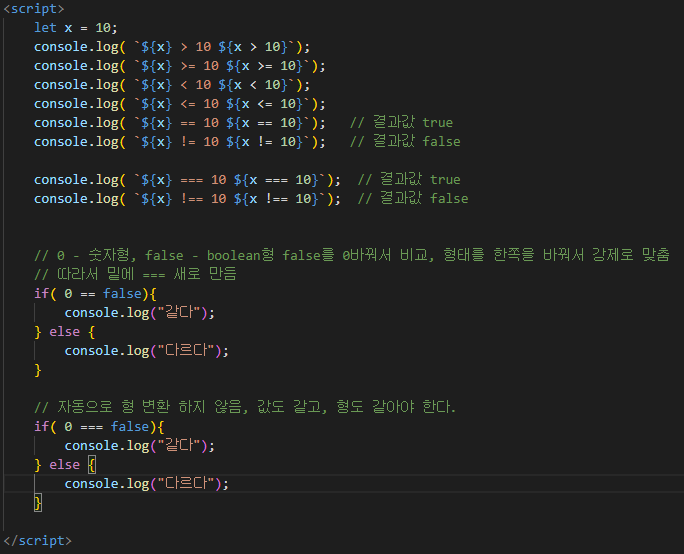Click the console.log line with 'x === 10'
This screenshot has width=684, height=554.
point(188,180)
